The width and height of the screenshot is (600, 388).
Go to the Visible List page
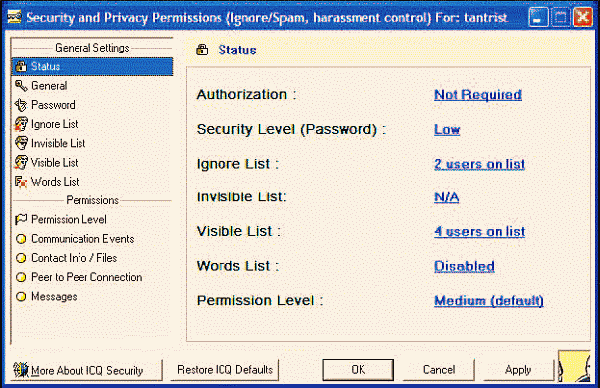(55, 162)
